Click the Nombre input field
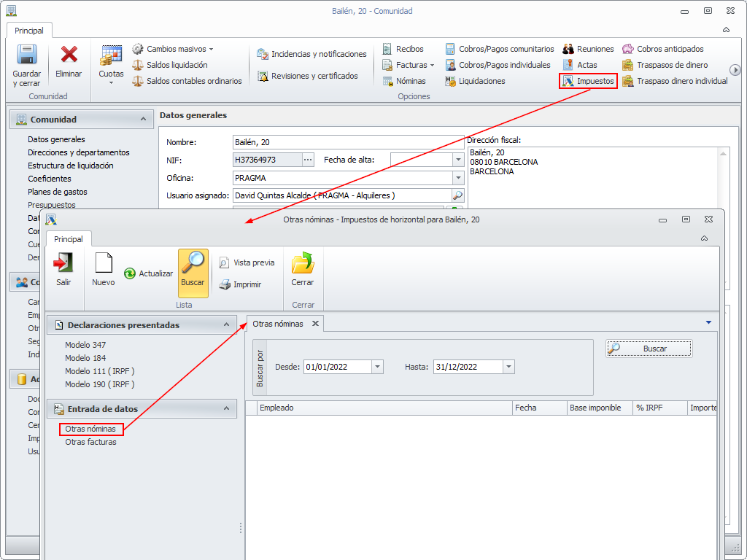Viewport: 747px width, 560px height. click(348, 142)
